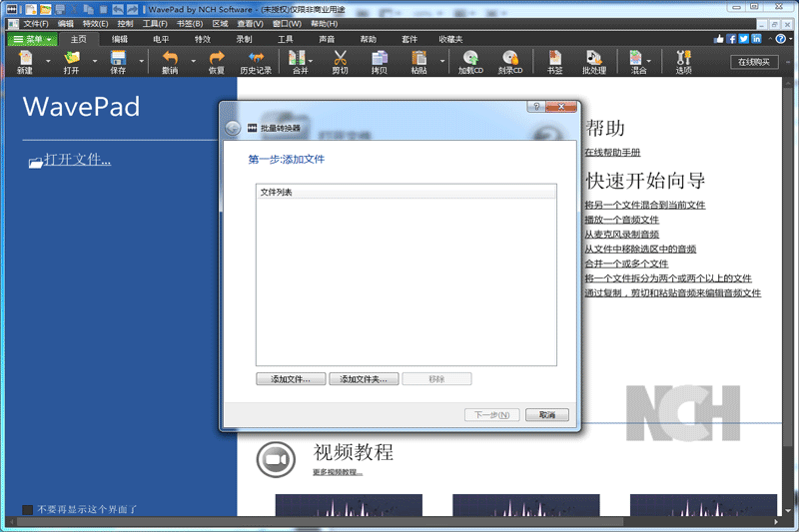Open the 在线帮助手册 link
Screen dimensions: 799x532
coord(612,153)
